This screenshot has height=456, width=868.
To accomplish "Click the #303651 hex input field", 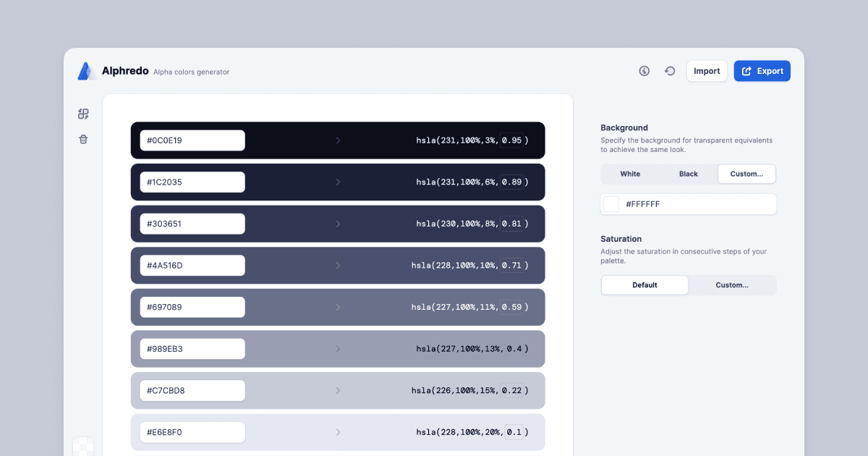I will click(192, 224).
